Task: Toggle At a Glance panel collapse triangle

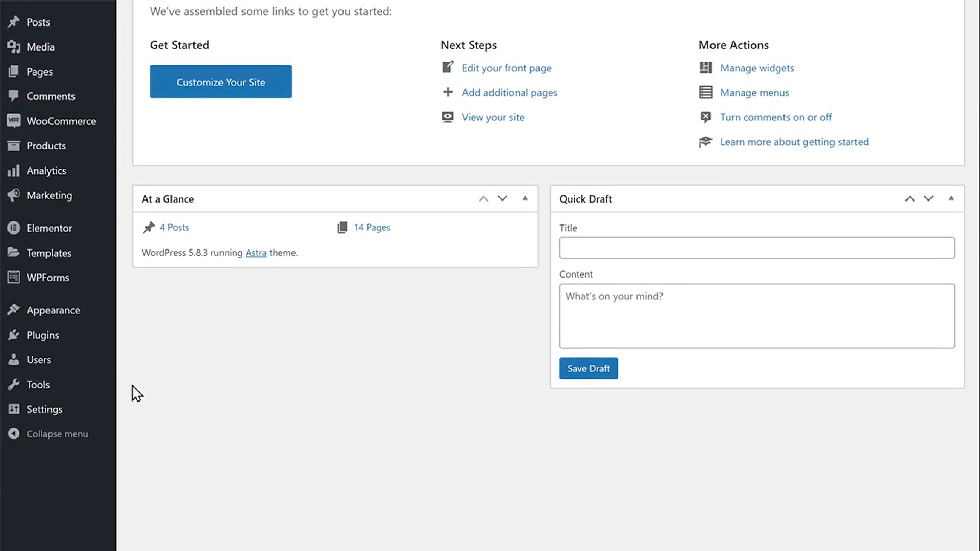Action: (x=525, y=198)
